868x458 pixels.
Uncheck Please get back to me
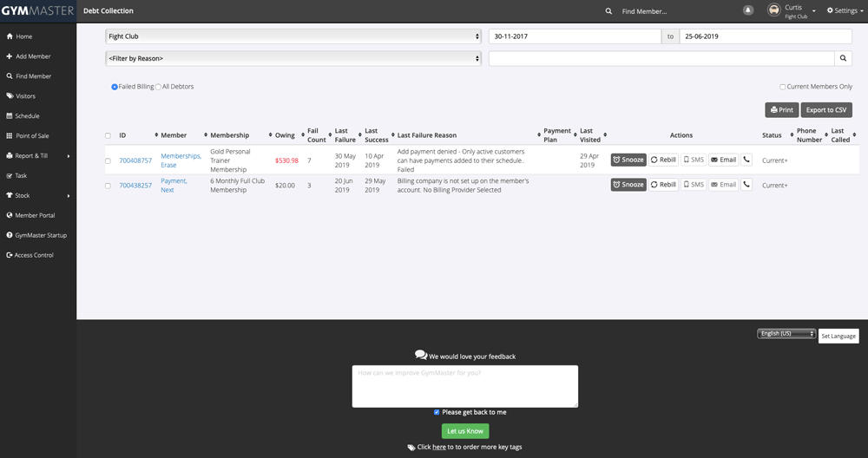point(437,412)
